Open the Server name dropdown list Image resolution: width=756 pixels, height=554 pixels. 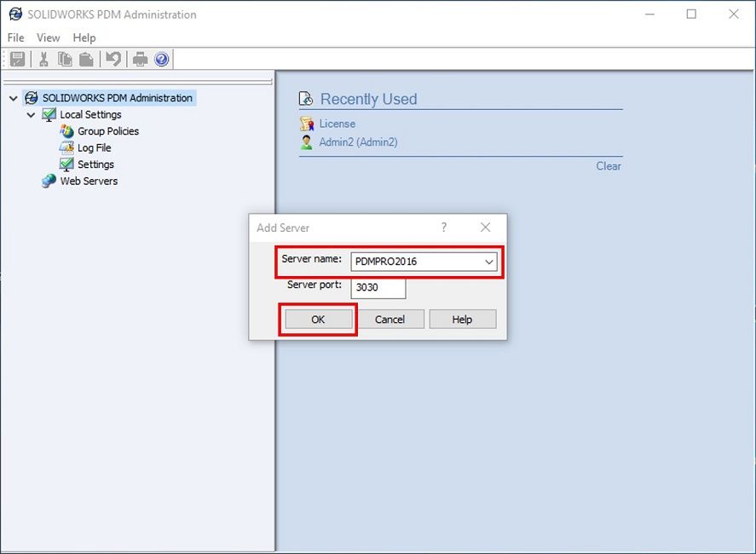[x=489, y=262]
